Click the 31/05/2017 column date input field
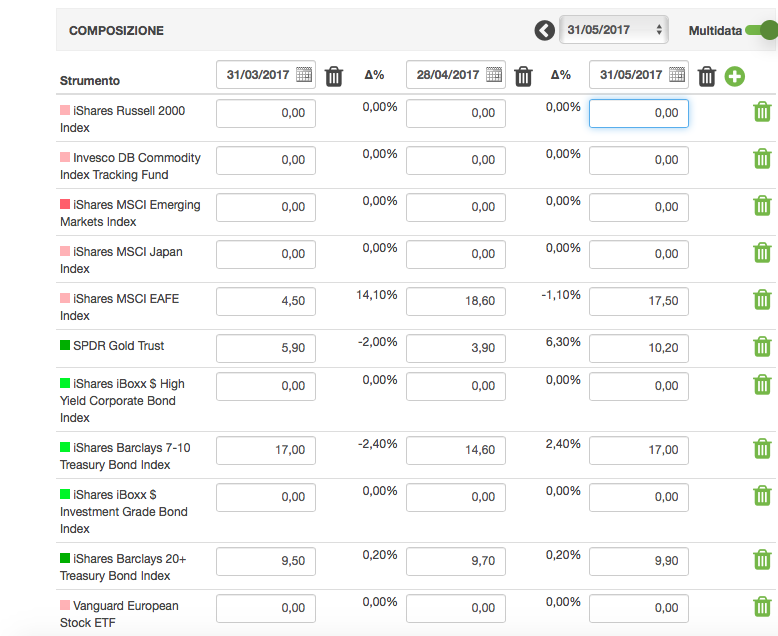 coord(639,75)
